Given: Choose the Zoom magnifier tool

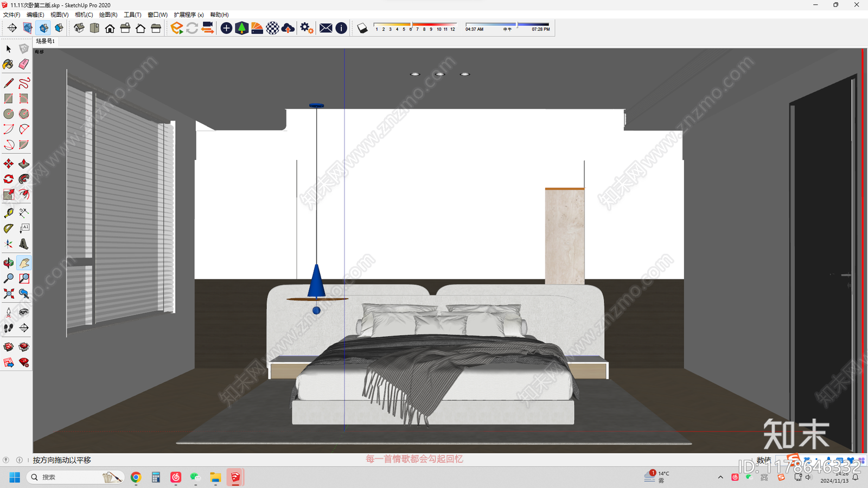Looking at the screenshot, I should (x=9, y=278).
